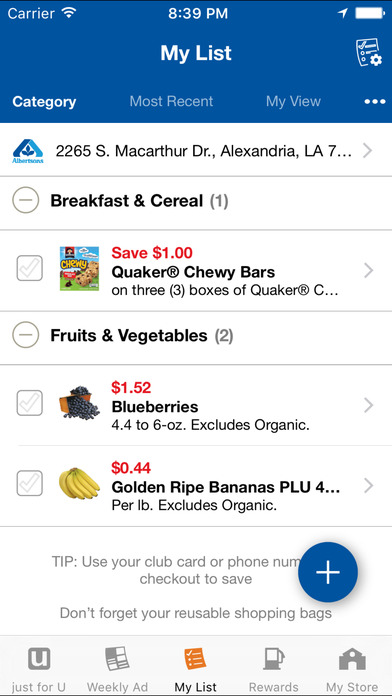The width and height of the screenshot is (392, 696).
Task: Open the My Store icon
Action: point(352,659)
